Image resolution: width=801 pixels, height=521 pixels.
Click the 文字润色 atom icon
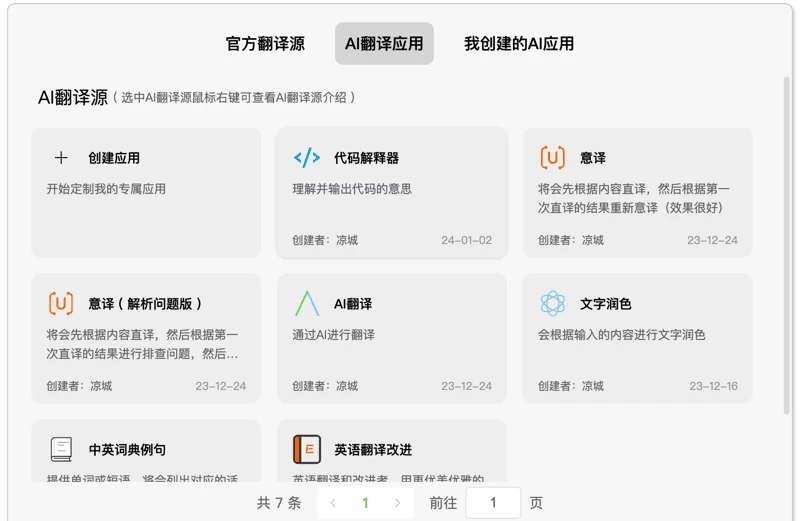(x=552, y=304)
